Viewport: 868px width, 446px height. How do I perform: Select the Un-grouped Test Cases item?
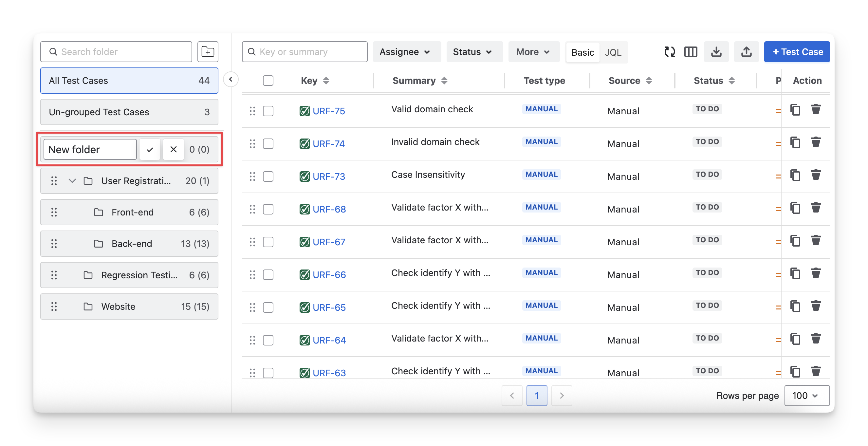coord(129,112)
